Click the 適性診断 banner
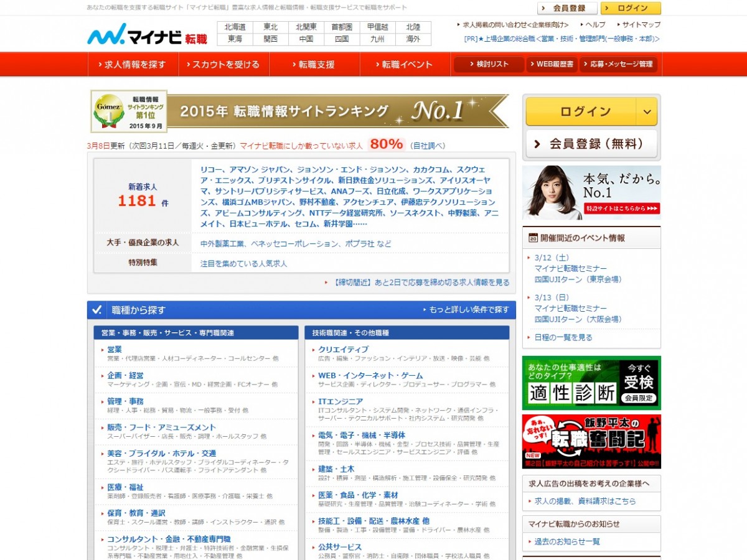 [x=591, y=383]
